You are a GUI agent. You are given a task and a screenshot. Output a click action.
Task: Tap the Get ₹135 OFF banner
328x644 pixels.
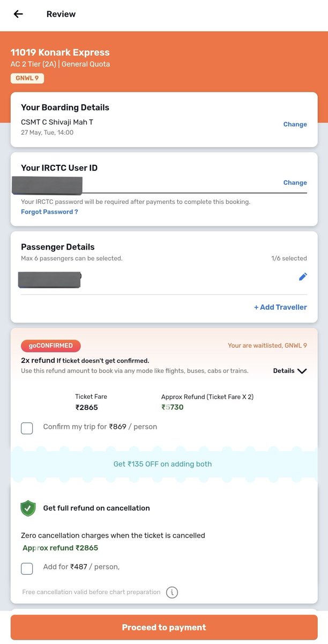[163, 464]
